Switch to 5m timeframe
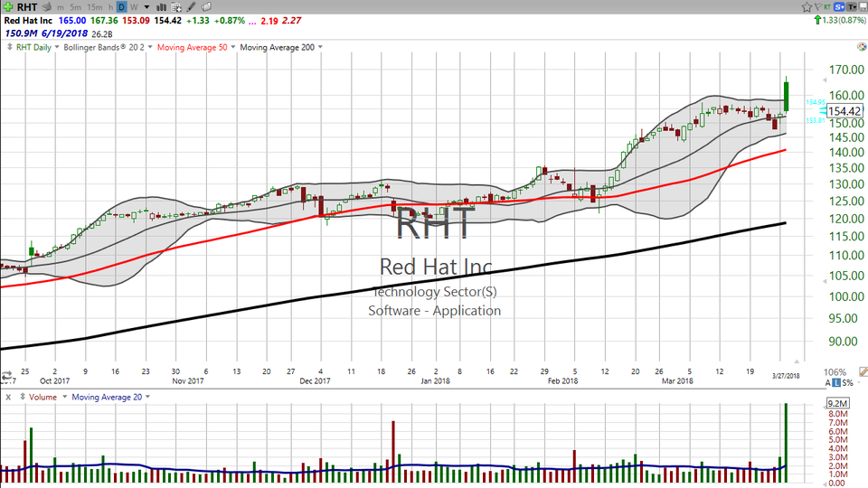The height and width of the screenshot is (488, 868). tap(75, 7)
